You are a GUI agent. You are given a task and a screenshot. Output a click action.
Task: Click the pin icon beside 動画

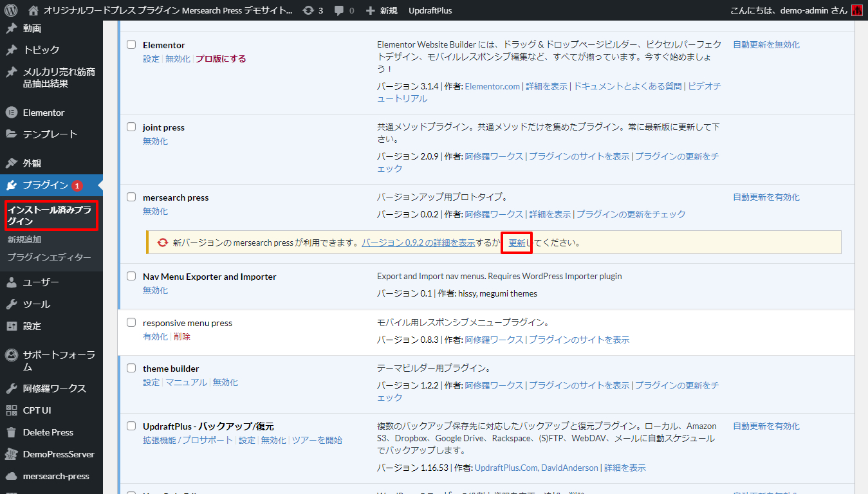(x=11, y=28)
